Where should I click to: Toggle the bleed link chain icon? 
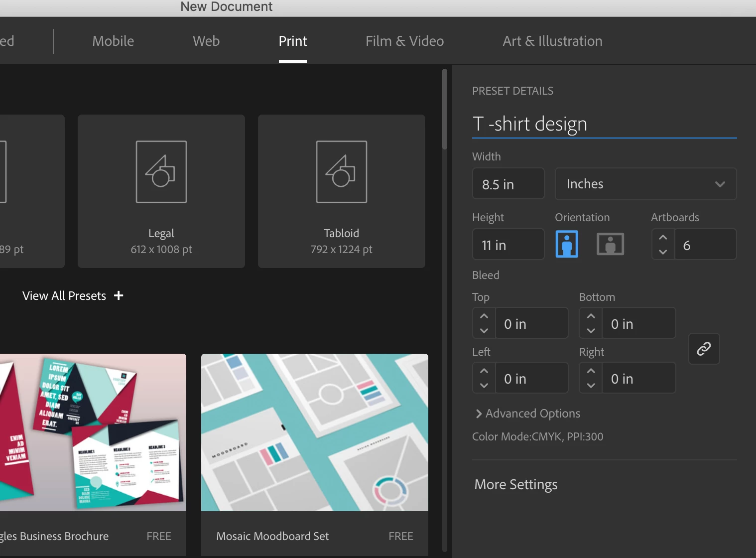click(x=704, y=349)
